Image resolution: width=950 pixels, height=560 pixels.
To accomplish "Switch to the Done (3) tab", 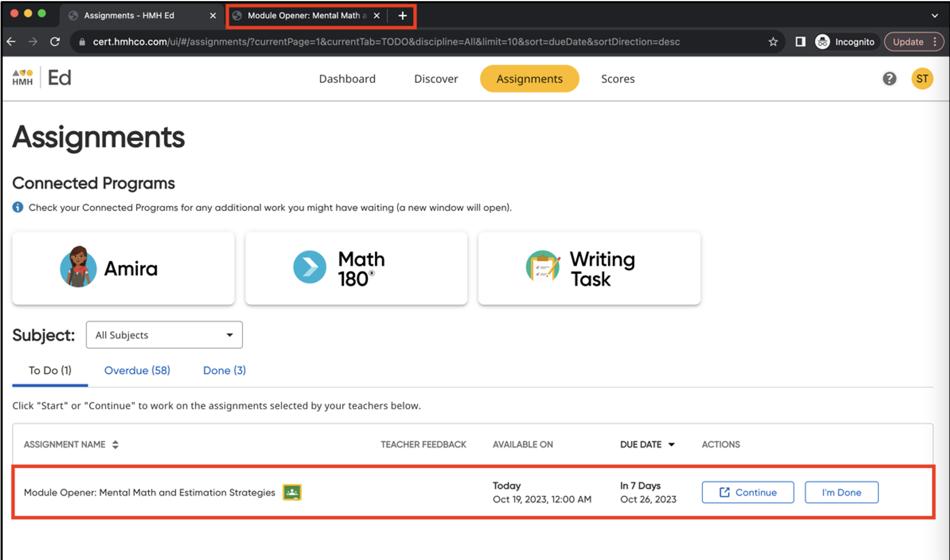I will 224,371.
